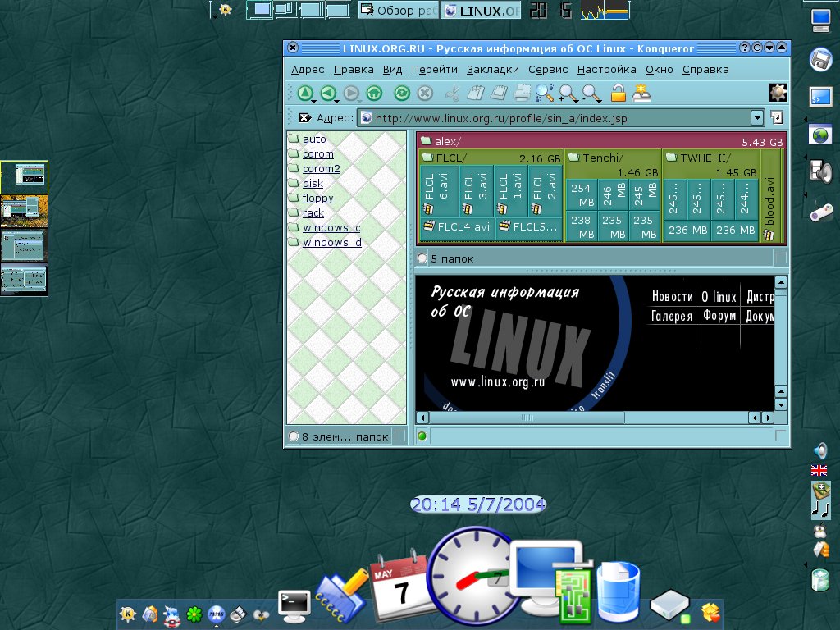Click the Cut scissors icon
This screenshot has height=630, width=840.
[452, 94]
